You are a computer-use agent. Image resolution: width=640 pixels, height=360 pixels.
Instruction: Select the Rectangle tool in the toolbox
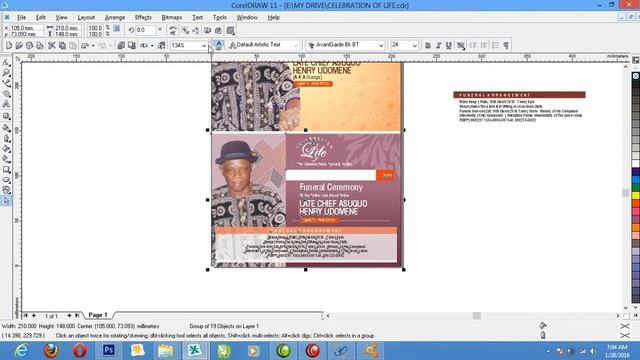point(6,169)
